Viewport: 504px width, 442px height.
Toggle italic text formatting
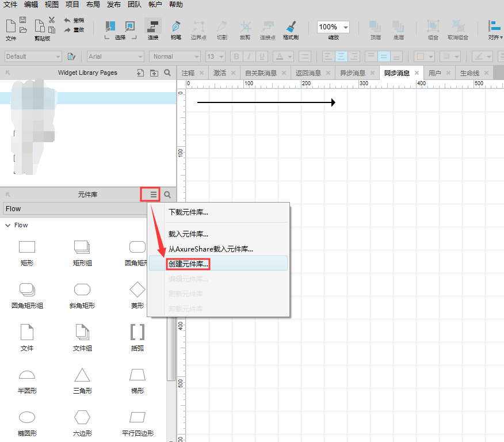[x=249, y=56]
